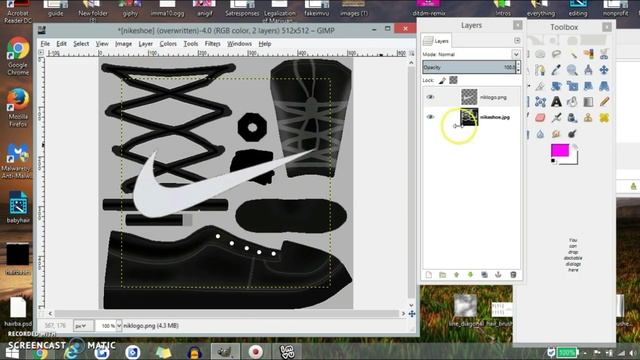Select the Color Picker tool
Viewport: 640px width, 360px height.
pyautogui.click(x=556, y=70)
